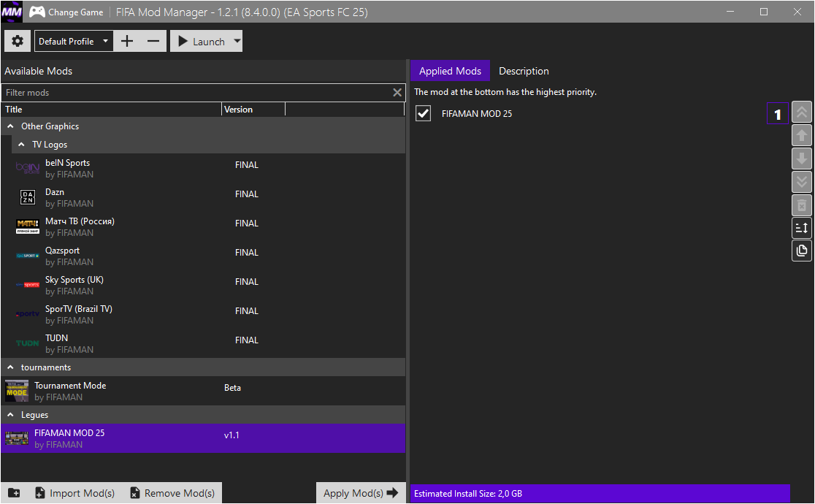The image size is (815, 504).
Task: Click the add profile plus button
Action: coord(127,41)
